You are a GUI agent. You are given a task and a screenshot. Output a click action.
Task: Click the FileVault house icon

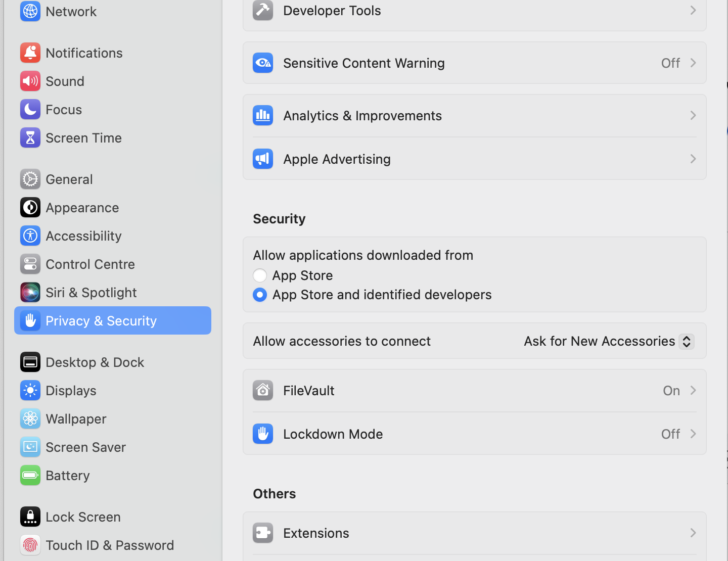pos(263,391)
